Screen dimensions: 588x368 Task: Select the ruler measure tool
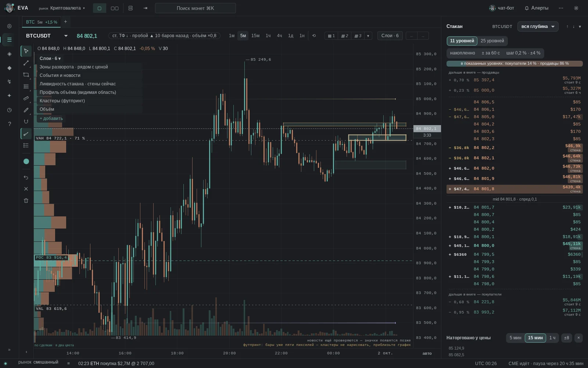click(26, 98)
